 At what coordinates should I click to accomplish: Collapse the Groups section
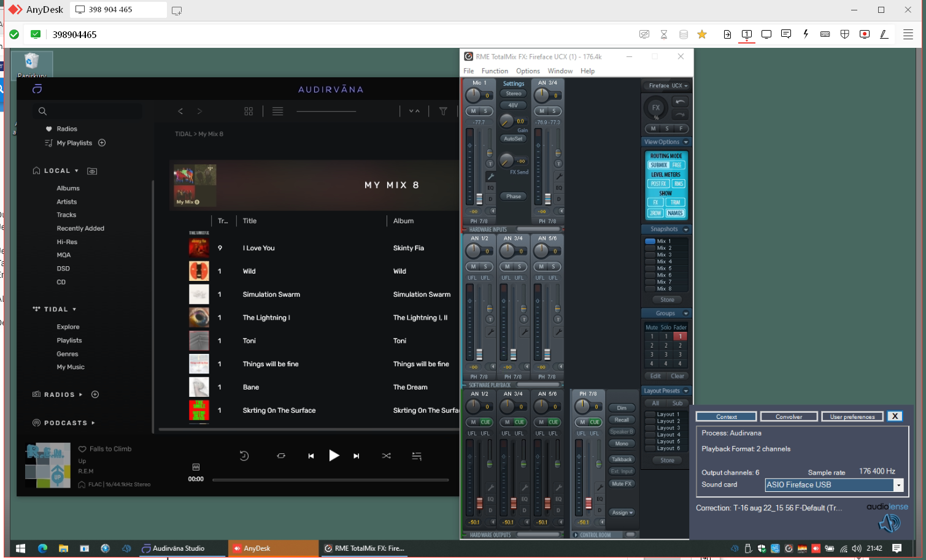[686, 313]
